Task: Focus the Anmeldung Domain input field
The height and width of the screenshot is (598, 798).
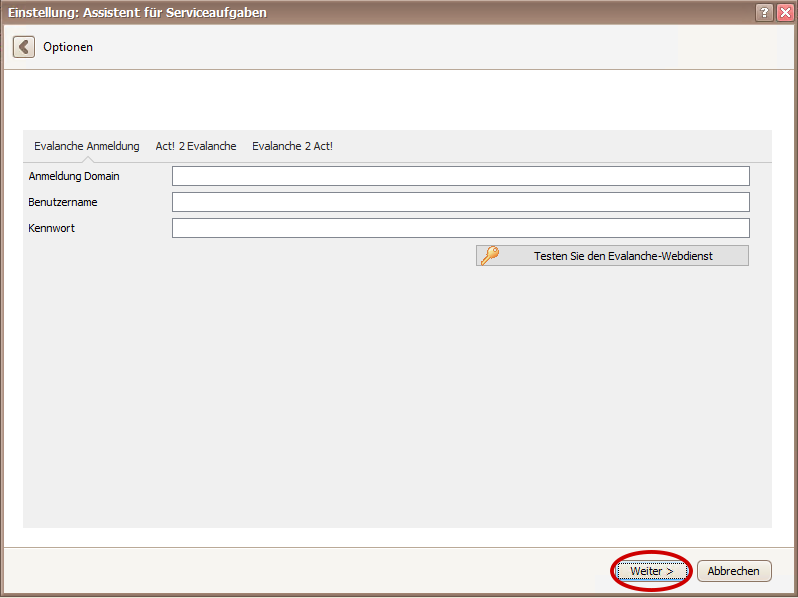Action: point(461,176)
